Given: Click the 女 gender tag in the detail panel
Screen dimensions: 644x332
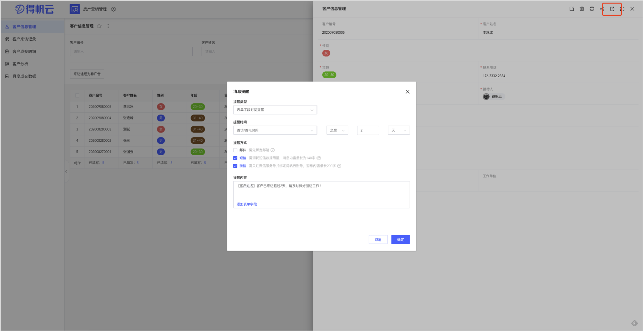Looking at the screenshot, I should click(x=327, y=53).
